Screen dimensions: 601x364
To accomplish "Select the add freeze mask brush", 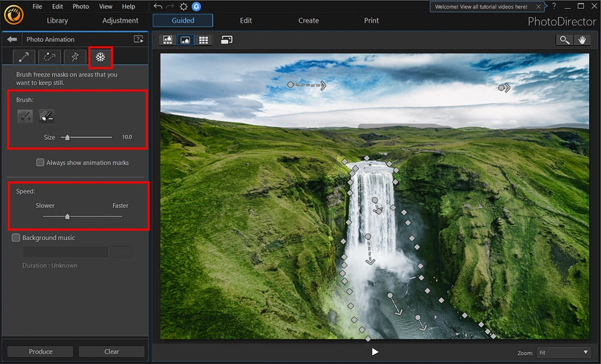I will point(25,115).
